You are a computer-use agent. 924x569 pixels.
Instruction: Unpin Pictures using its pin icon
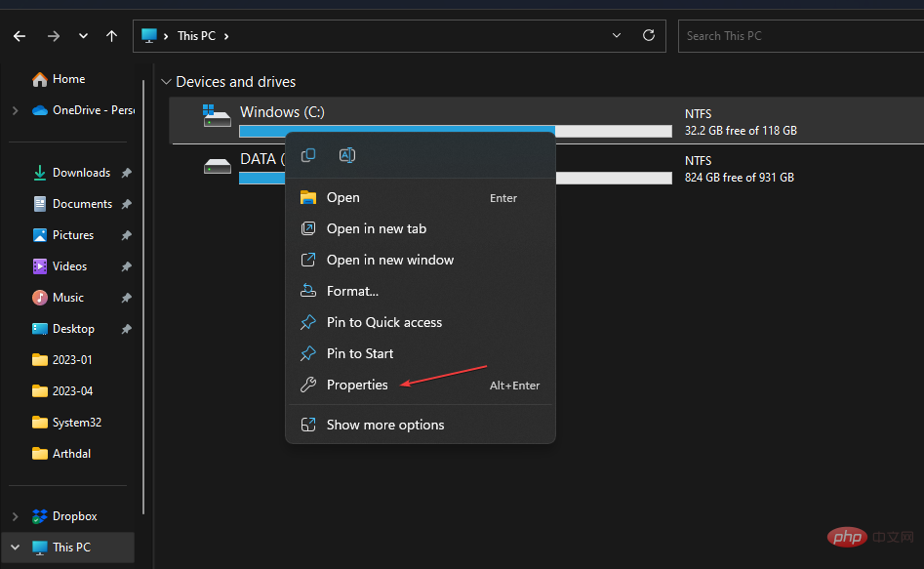coord(126,234)
